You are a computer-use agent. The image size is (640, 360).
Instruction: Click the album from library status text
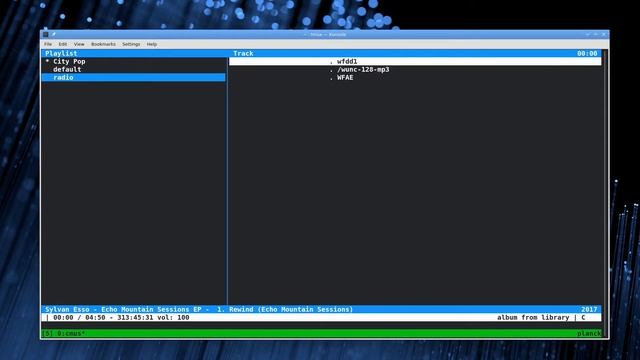coord(533,318)
